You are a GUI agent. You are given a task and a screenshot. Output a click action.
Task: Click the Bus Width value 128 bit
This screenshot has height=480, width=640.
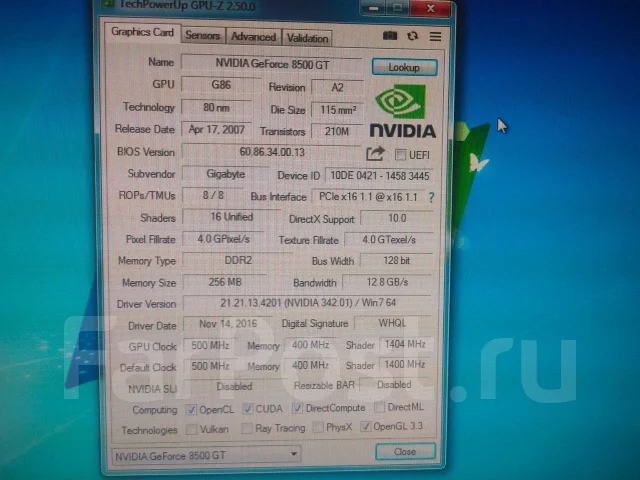397,260
